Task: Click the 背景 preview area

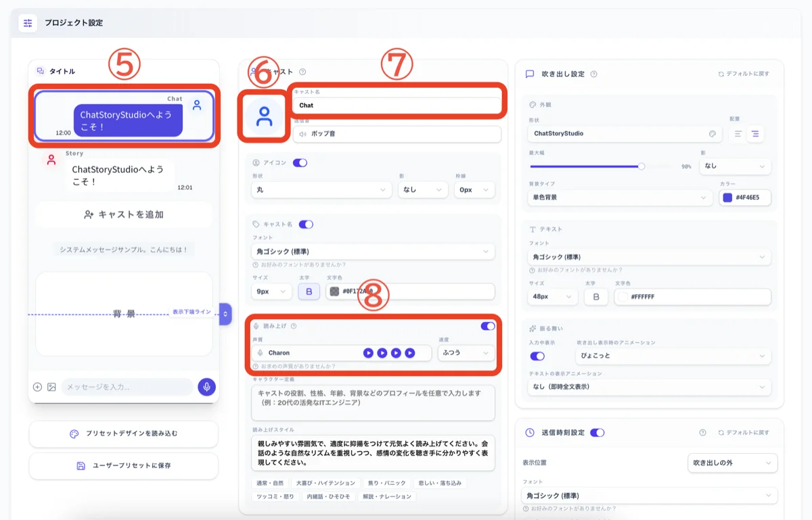Action: [x=124, y=314]
